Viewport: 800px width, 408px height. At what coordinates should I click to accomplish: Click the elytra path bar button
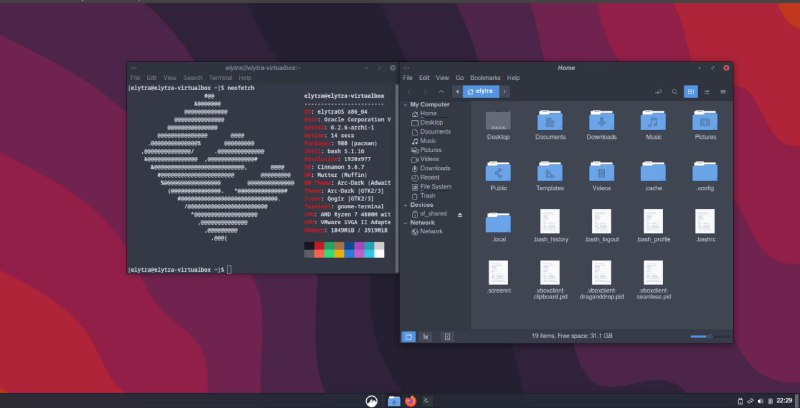click(x=481, y=92)
